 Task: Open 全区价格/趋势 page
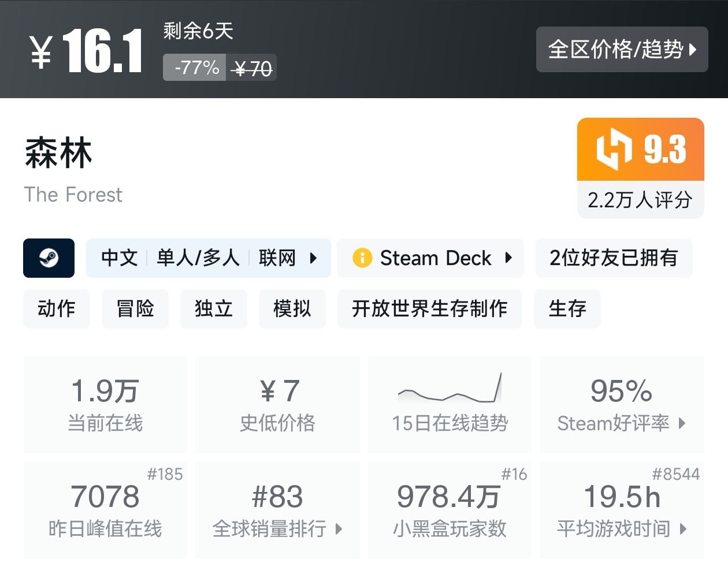[622, 50]
